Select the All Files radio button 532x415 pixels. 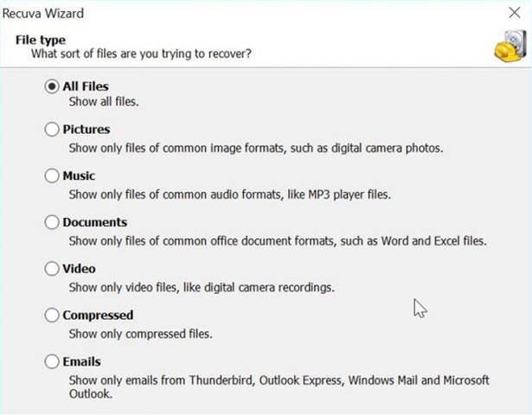coord(52,86)
